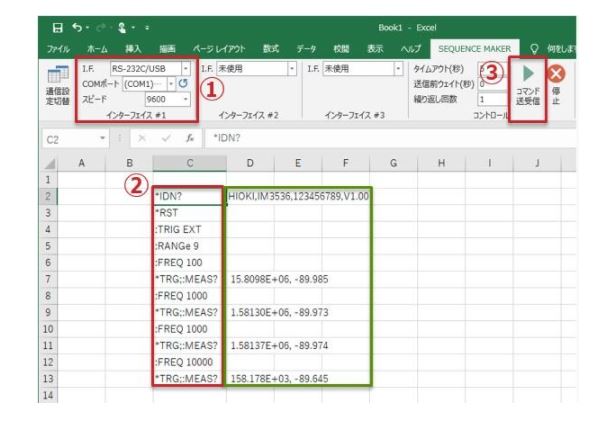Click the コマンド送受信 play button
The height and width of the screenshot is (434, 610).
(528, 74)
